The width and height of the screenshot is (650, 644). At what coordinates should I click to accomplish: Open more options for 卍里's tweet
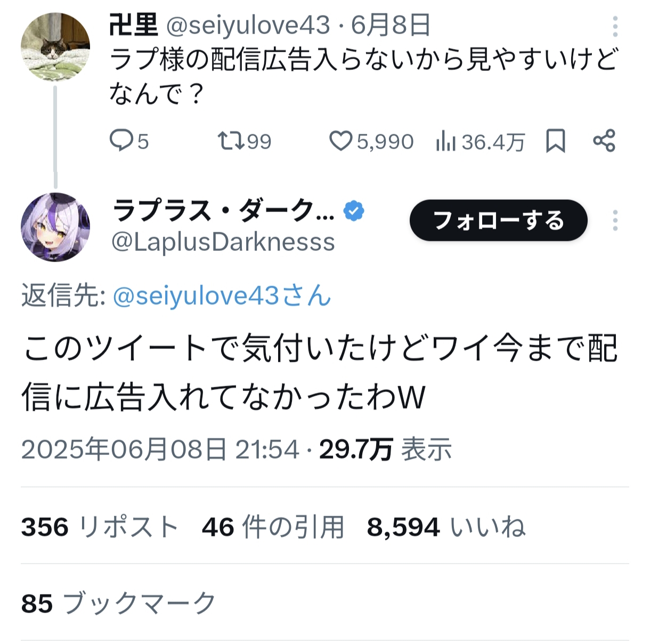pos(615,26)
